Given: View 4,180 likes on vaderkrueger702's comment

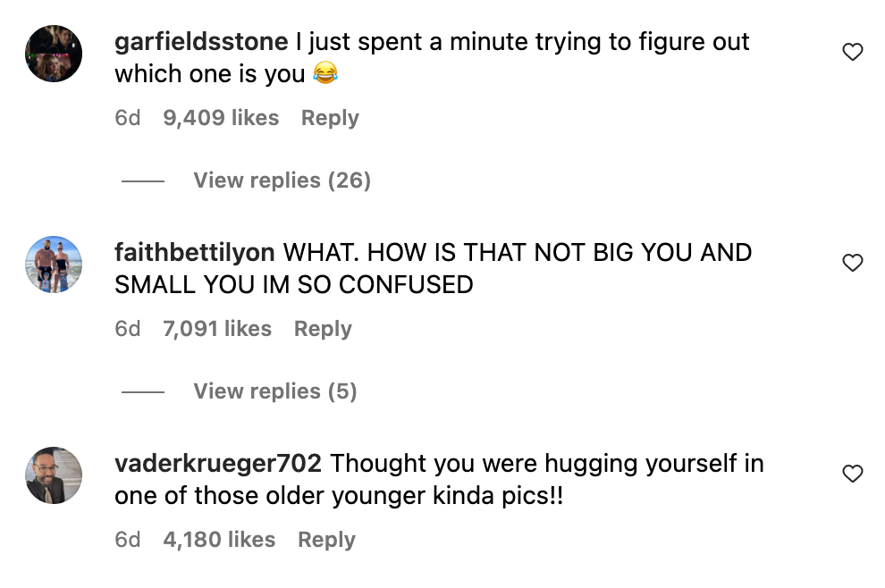Looking at the screenshot, I should pos(219,540).
